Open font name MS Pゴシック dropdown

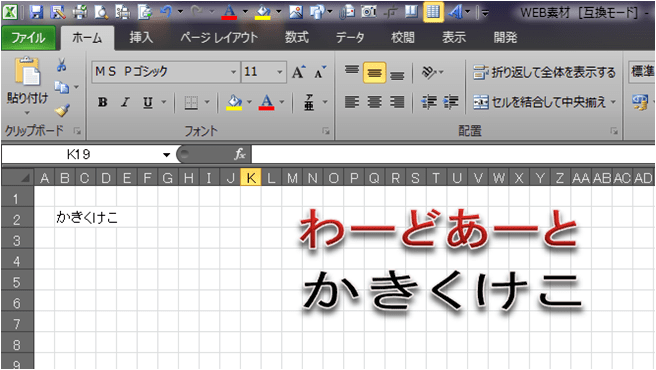pos(233,72)
